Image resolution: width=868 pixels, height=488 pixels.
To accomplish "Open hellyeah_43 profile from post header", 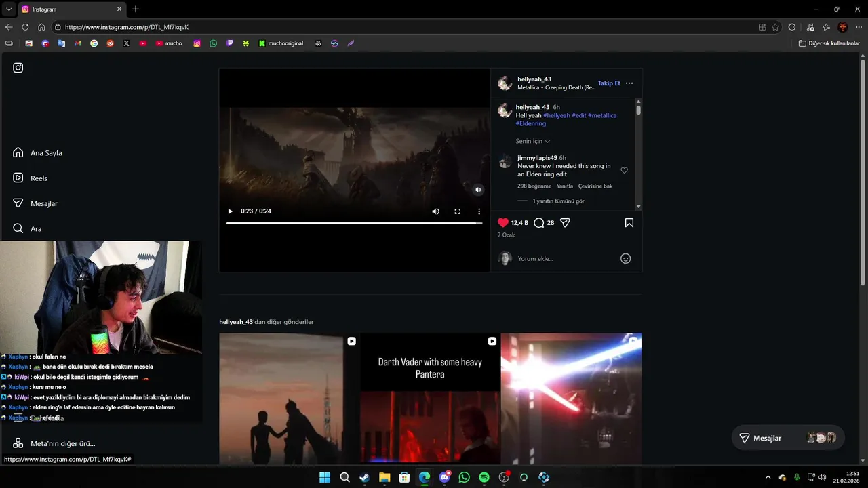I will [534, 79].
